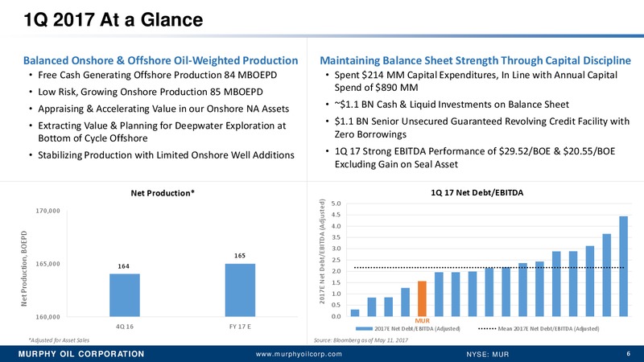
Task: Click the dotted legend marker for Mean
Action: pos(488,329)
